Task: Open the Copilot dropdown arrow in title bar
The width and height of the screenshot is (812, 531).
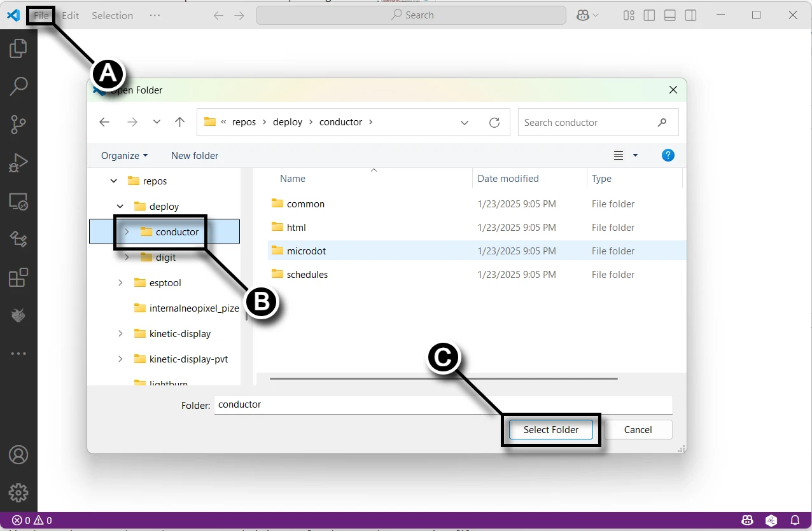Action: 596,15
